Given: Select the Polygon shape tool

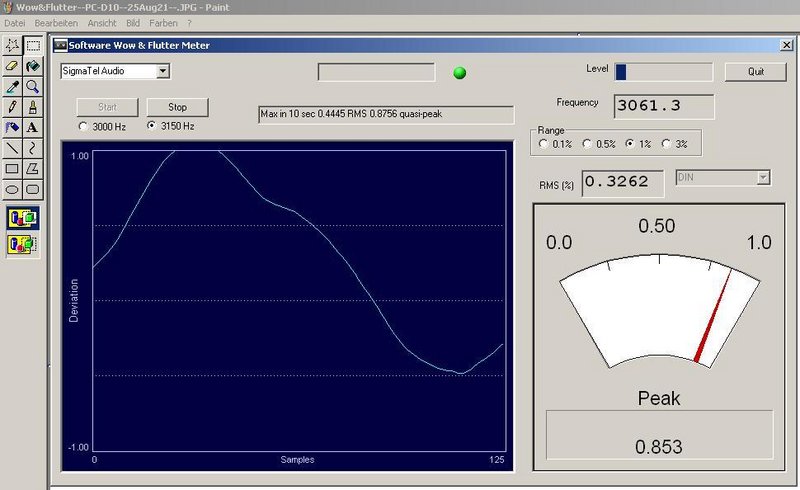Looking at the screenshot, I should click(x=33, y=168).
